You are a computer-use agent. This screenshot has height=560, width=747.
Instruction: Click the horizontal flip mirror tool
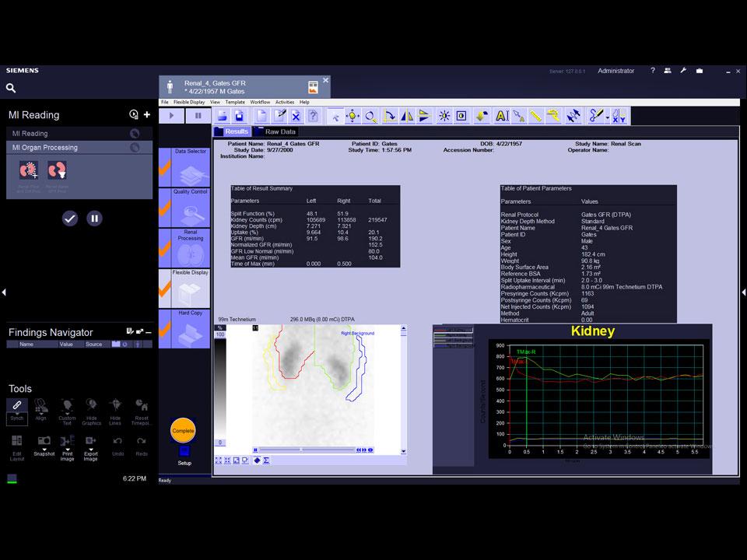pyautogui.click(x=407, y=116)
